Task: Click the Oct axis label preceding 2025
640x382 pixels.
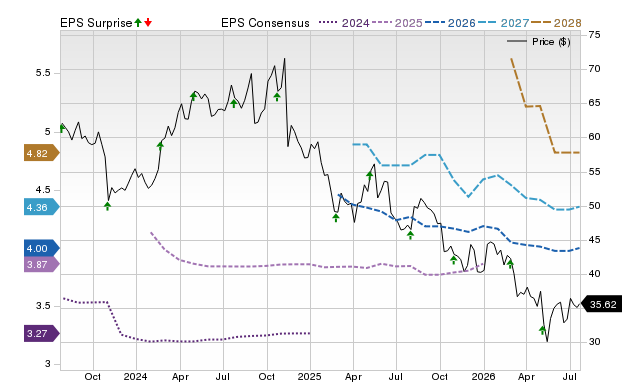Action: click(x=267, y=376)
